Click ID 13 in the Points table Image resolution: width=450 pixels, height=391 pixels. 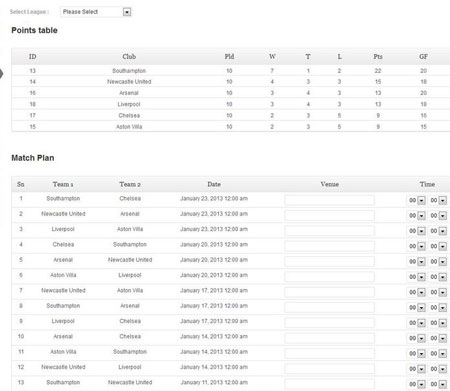[x=32, y=71]
